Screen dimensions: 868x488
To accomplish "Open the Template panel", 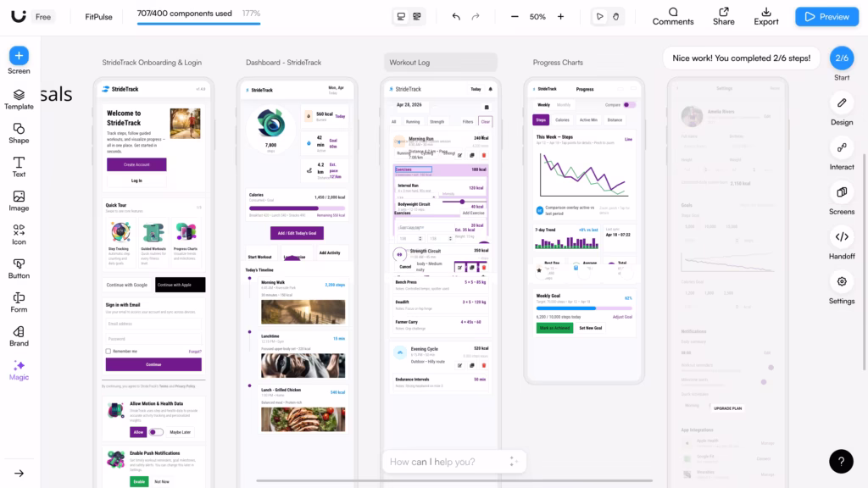I will (19, 100).
